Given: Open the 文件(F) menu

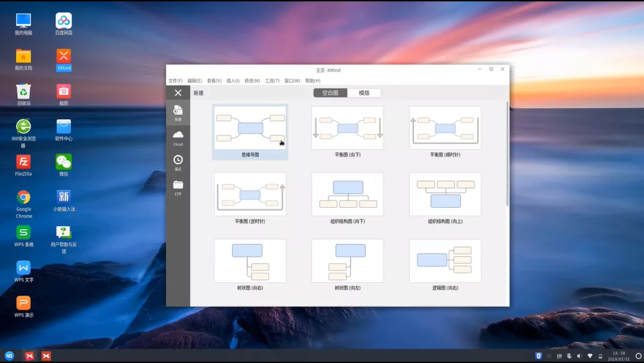Looking at the screenshot, I should [x=175, y=81].
